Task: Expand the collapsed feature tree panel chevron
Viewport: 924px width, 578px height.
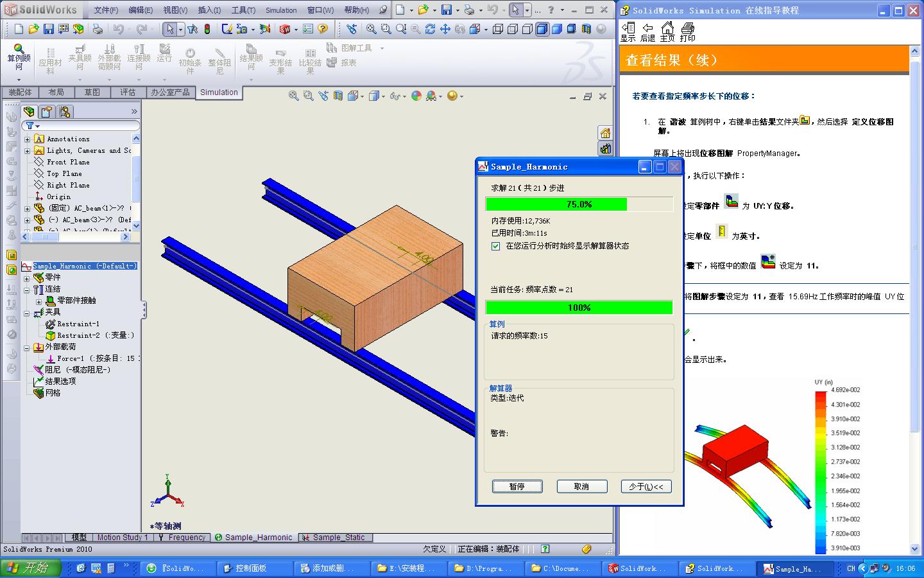Action: [x=134, y=112]
